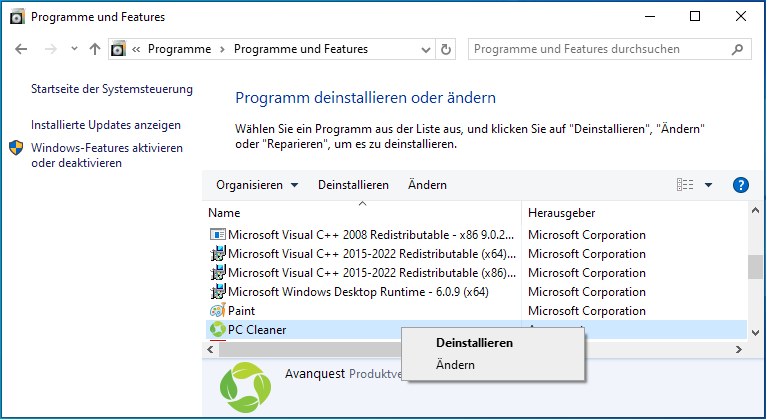Go to Startseite der Systemsteuerung

[x=112, y=89]
